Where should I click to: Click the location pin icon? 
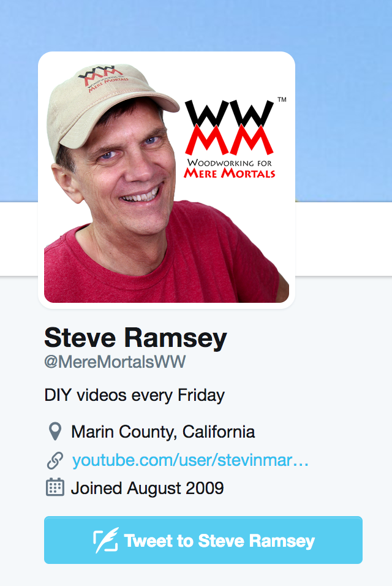pos(55,432)
